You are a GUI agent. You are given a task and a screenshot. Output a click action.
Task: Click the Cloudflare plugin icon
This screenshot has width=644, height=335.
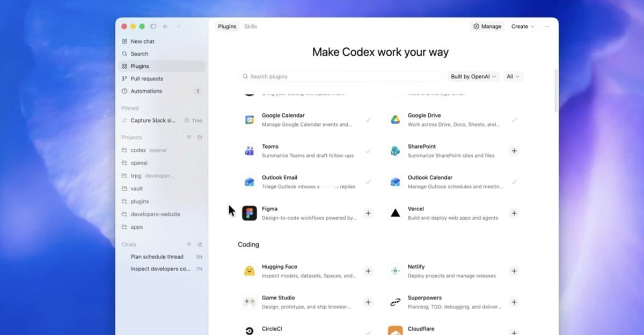pos(396,332)
